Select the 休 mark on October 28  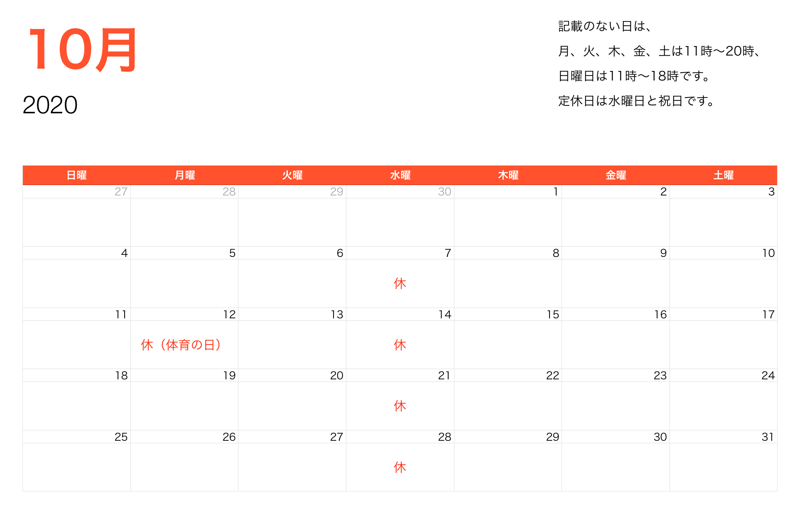400,467
